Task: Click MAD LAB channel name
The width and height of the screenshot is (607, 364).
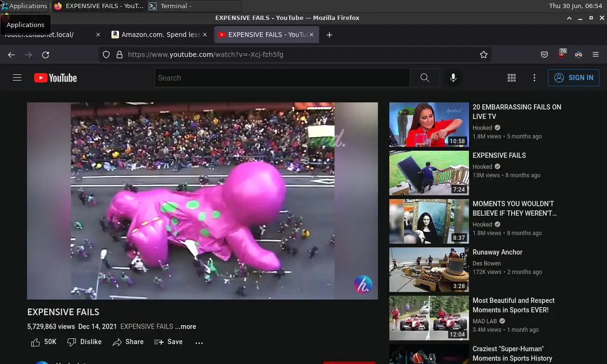Action: click(485, 321)
